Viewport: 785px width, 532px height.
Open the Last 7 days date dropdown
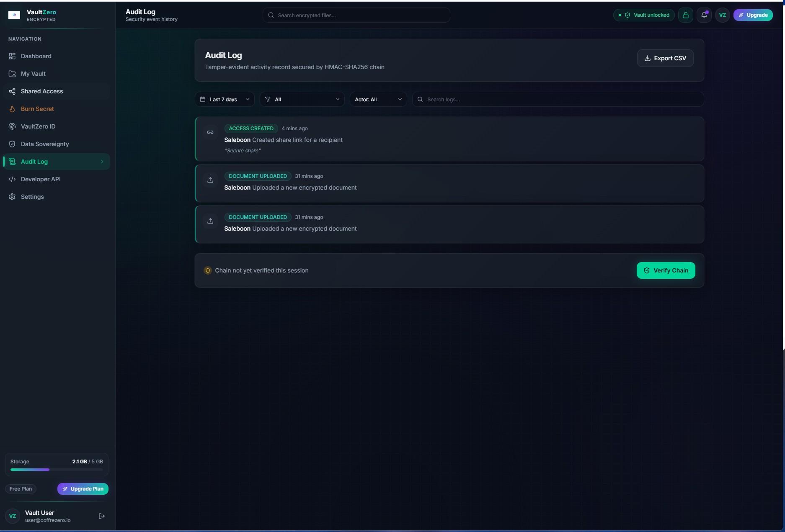(x=225, y=99)
